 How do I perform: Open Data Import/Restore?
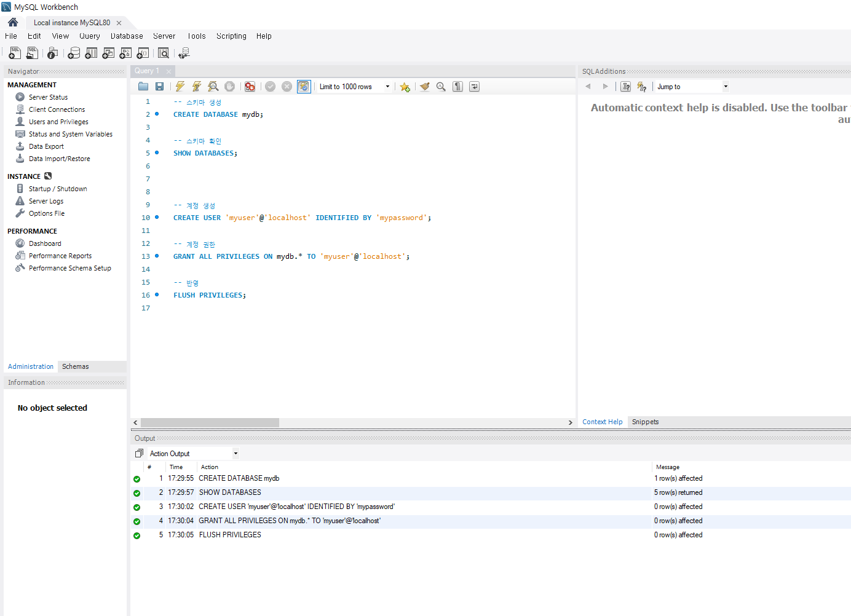[59, 159]
